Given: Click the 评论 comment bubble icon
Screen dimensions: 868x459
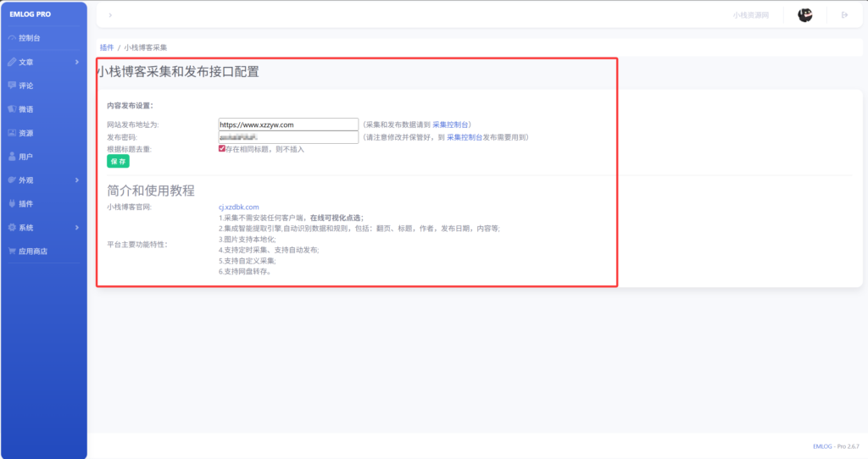Looking at the screenshot, I should 12,86.
